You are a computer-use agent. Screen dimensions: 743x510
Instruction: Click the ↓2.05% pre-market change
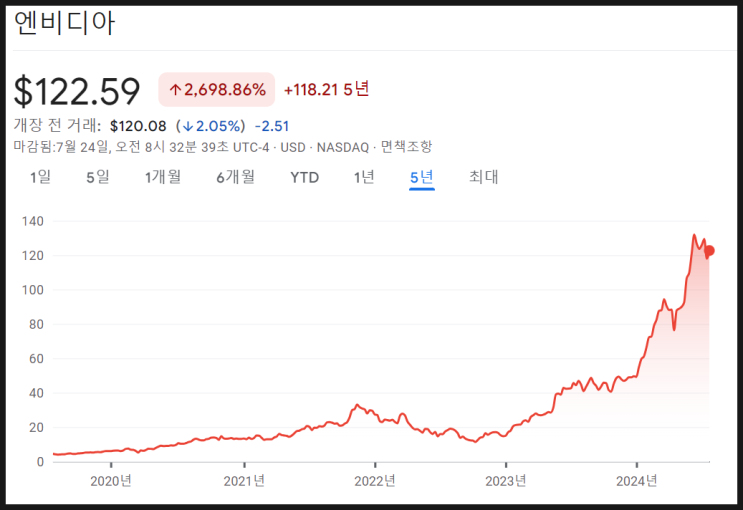click(210, 126)
